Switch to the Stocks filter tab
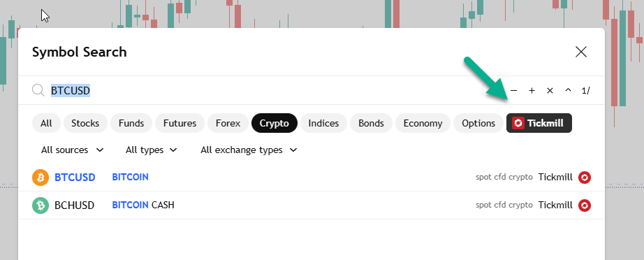Screen dimensions: 644x260 [85, 123]
